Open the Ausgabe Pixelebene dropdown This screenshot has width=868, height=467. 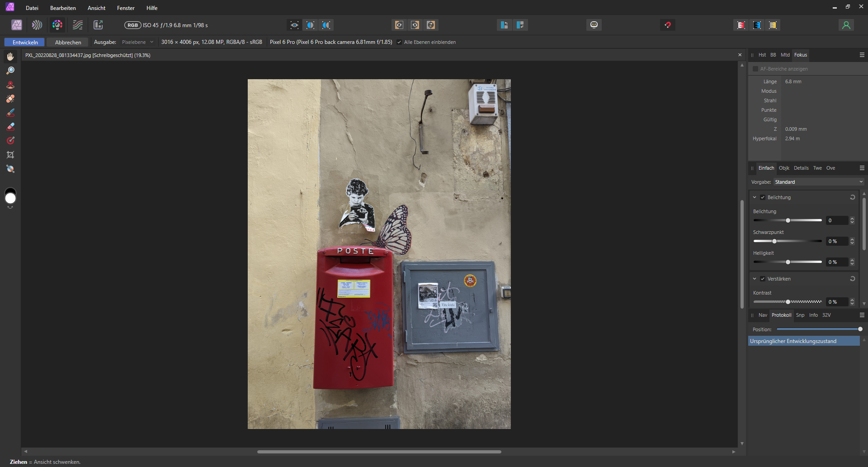pyautogui.click(x=137, y=42)
